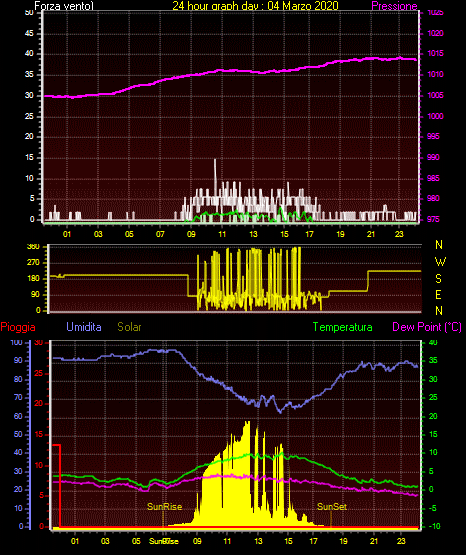Click the red 'Pioggia' legend label
The image size is (466, 555).
(18, 327)
